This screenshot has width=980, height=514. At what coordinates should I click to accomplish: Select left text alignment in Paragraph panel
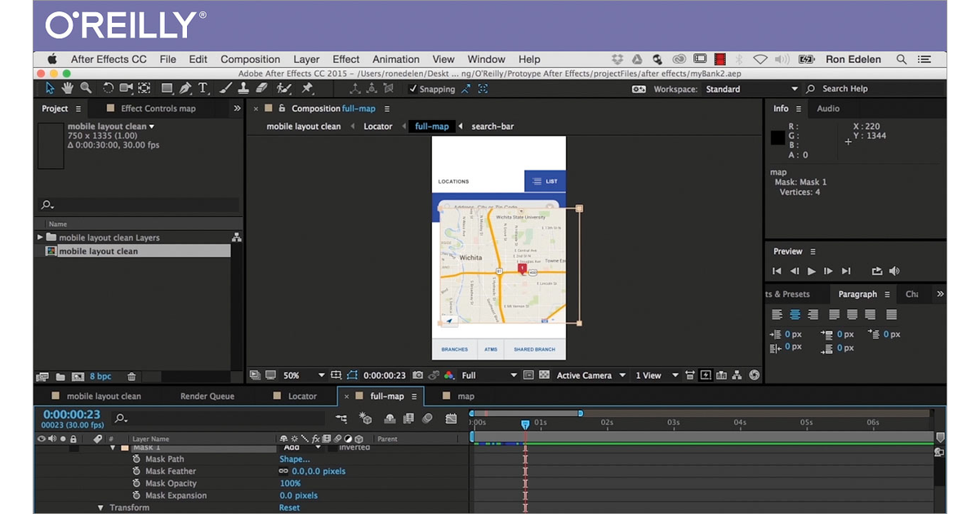point(777,314)
